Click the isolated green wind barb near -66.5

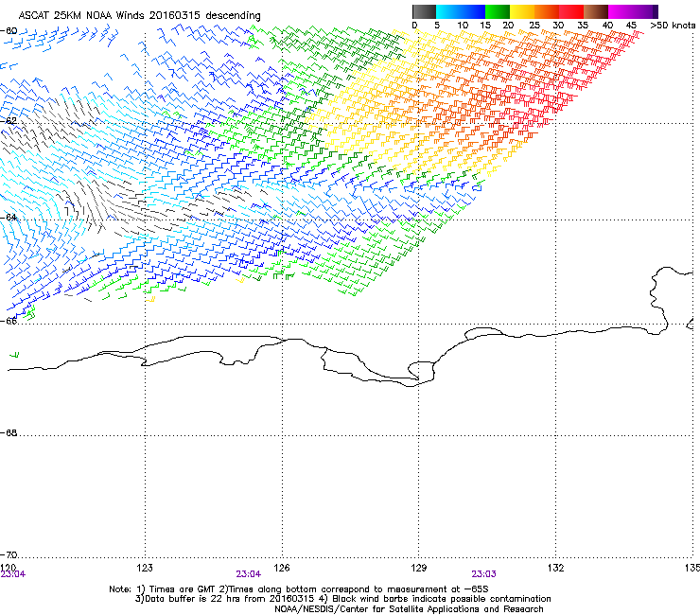tap(14, 355)
